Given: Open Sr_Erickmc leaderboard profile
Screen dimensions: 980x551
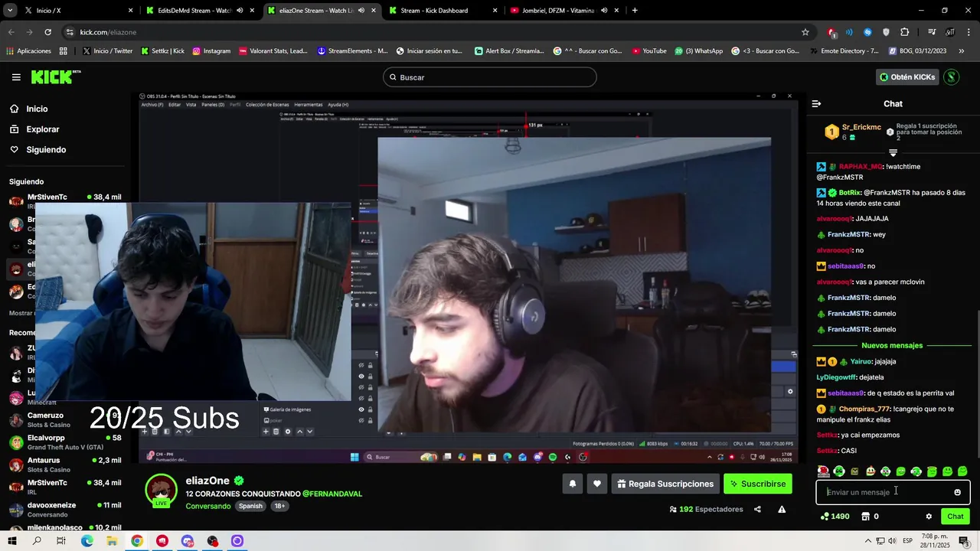Looking at the screenshot, I should coord(861,127).
